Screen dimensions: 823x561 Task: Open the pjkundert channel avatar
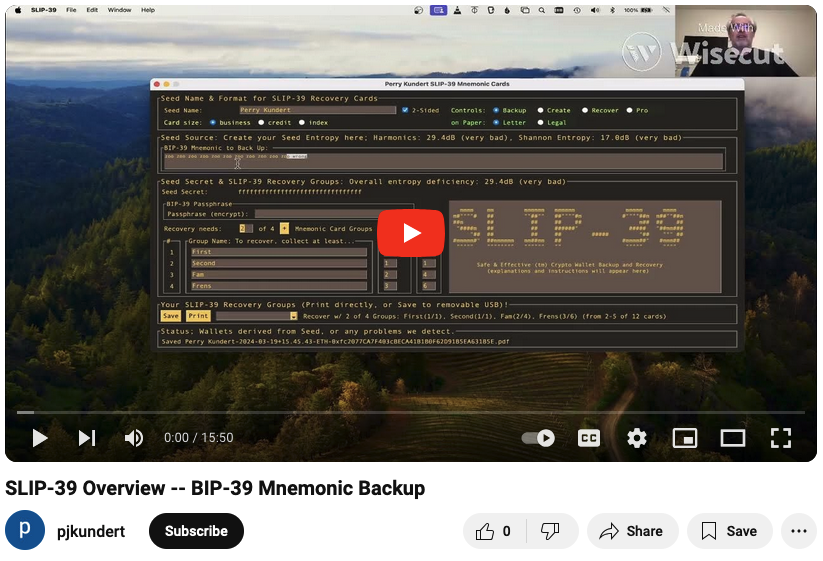[x=25, y=530]
